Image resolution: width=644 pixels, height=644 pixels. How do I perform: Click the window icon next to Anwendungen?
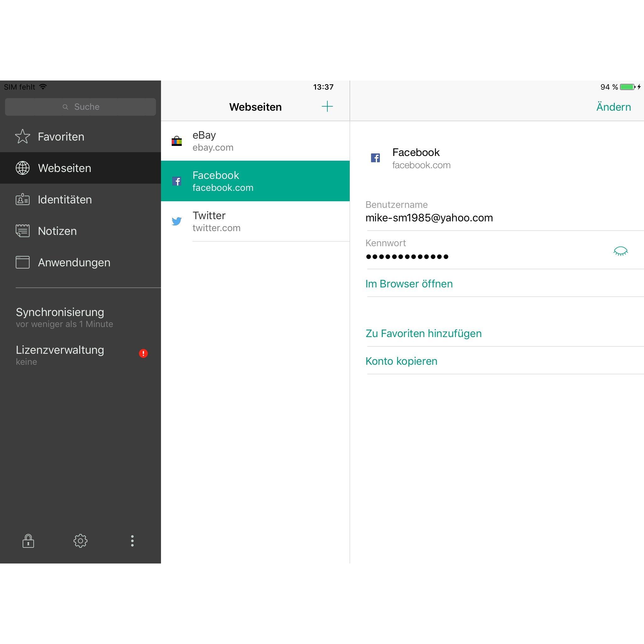coord(23,262)
